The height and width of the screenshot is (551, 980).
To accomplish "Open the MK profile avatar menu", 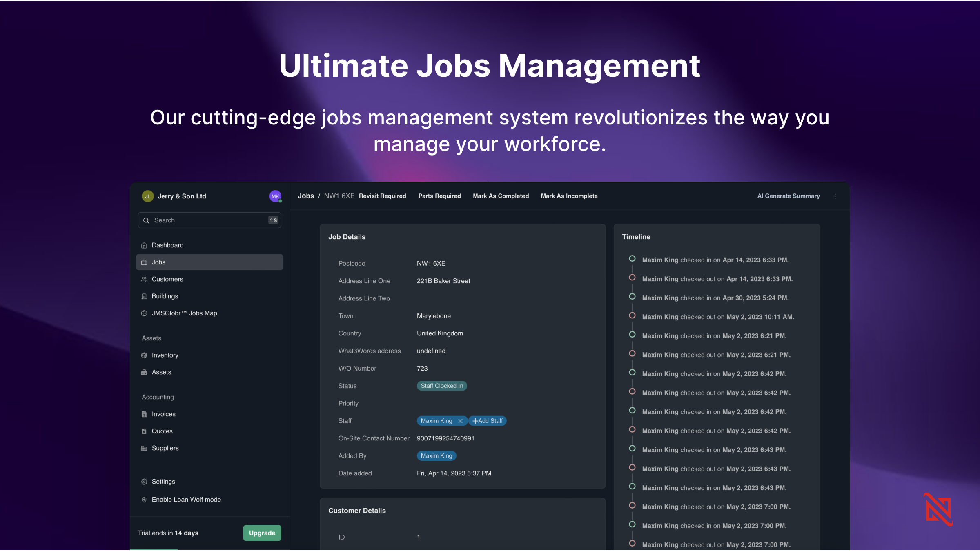I will pos(275,196).
